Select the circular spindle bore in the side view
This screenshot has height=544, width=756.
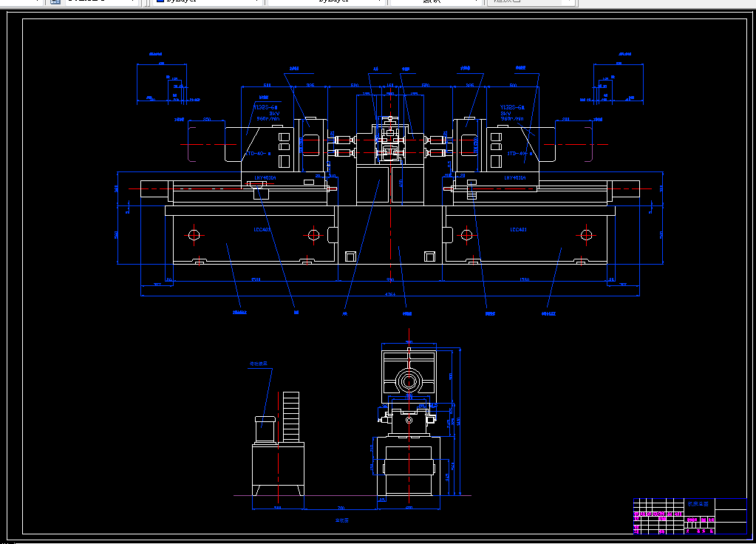tap(409, 381)
